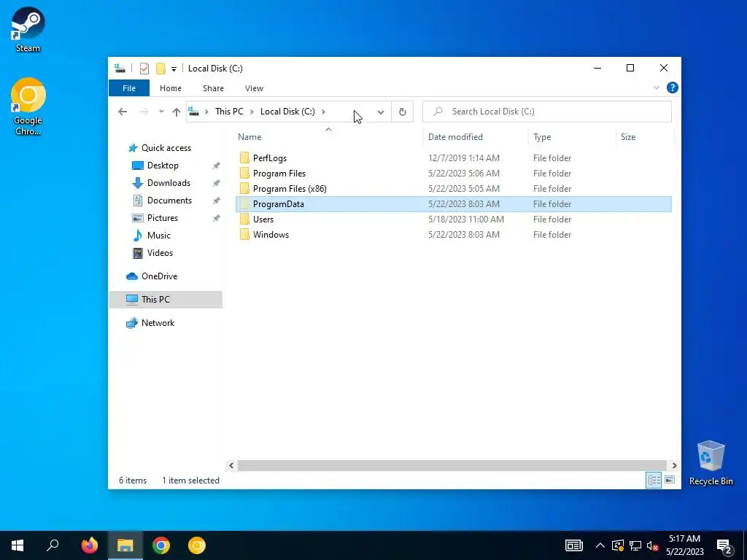Go up one folder level
The width and height of the screenshot is (747, 560).
tap(177, 112)
